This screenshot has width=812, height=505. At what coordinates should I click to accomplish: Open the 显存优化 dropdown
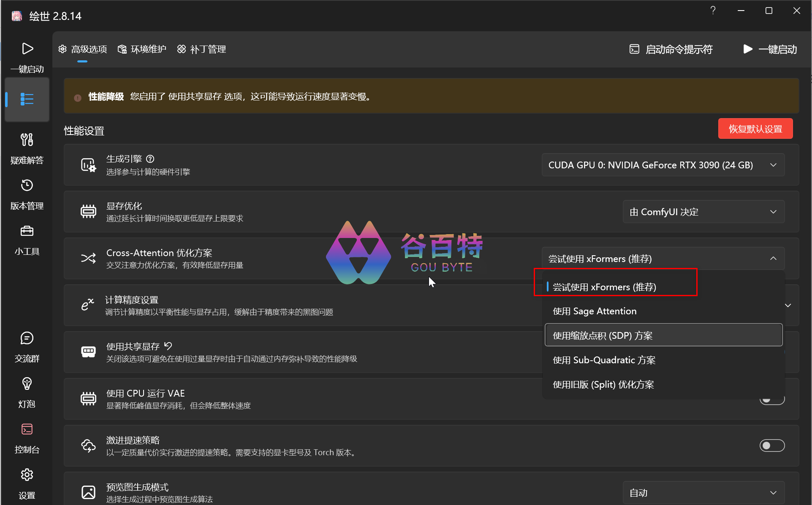(703, 212)
